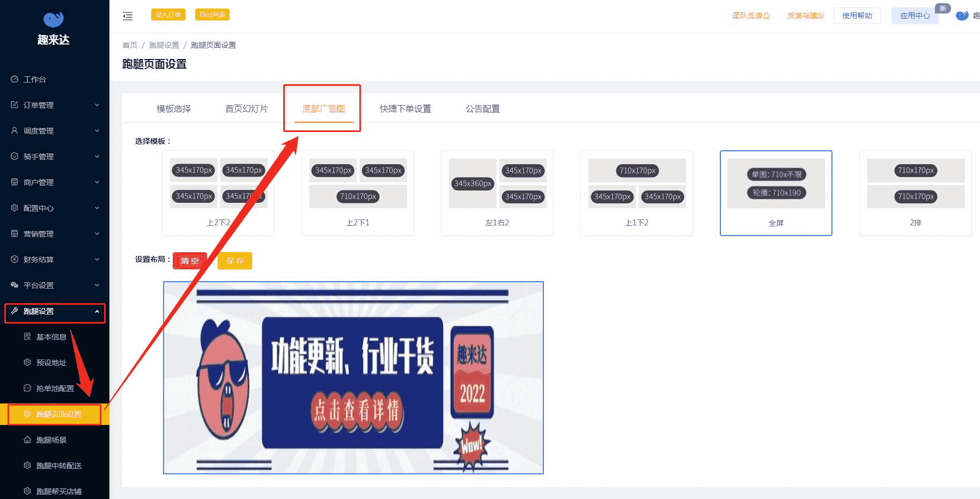
Task: Open the 反馈与建议 link
Action: 806,16
